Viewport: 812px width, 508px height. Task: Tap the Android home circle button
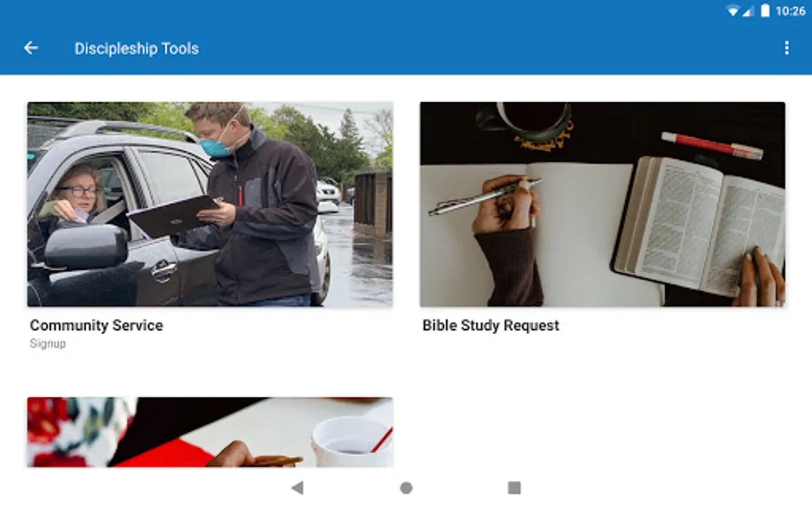point(406,488)
